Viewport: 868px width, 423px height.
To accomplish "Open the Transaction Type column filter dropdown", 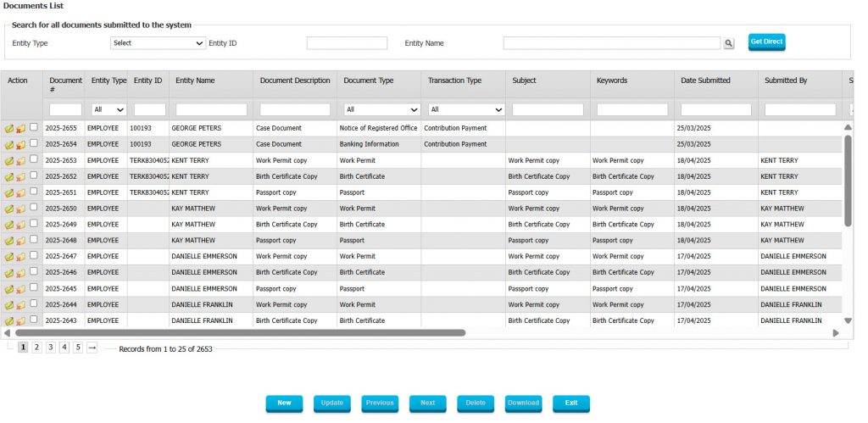I will 465,109.
